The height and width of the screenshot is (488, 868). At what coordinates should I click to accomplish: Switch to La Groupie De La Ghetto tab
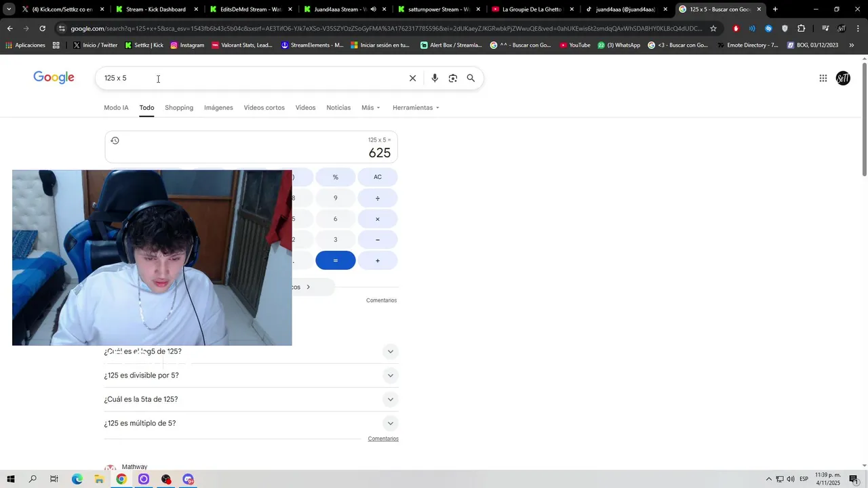point(532,9)
